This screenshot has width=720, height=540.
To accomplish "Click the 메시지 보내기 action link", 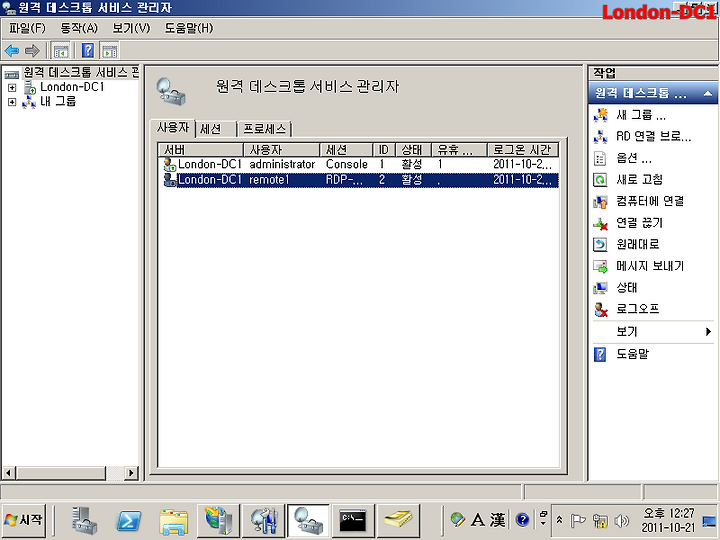I will (x=650, y=266).
